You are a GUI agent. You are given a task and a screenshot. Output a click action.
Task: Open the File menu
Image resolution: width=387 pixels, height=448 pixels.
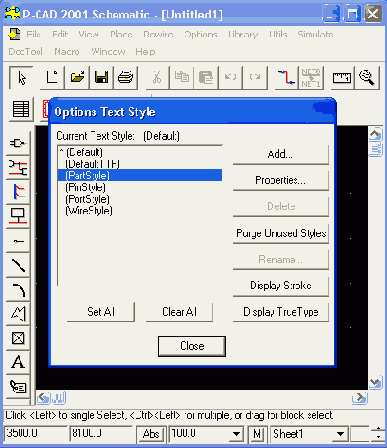click(33, 34)
